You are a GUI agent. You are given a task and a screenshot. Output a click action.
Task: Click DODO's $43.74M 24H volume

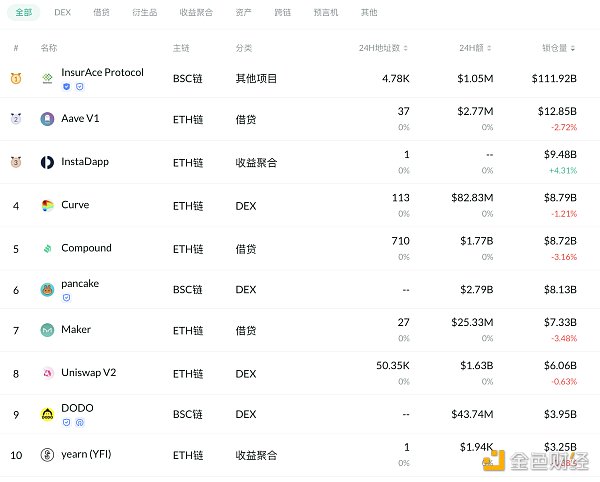(472, 414)
